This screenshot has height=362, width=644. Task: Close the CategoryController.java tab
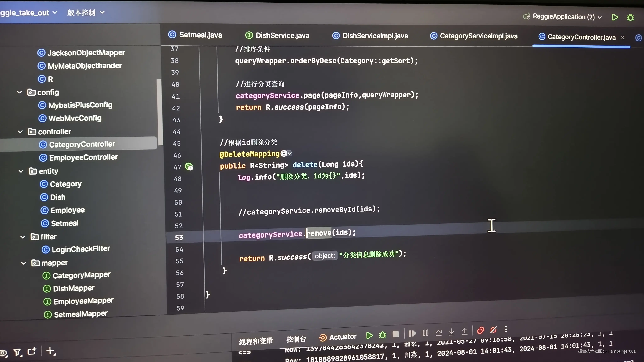622,38
